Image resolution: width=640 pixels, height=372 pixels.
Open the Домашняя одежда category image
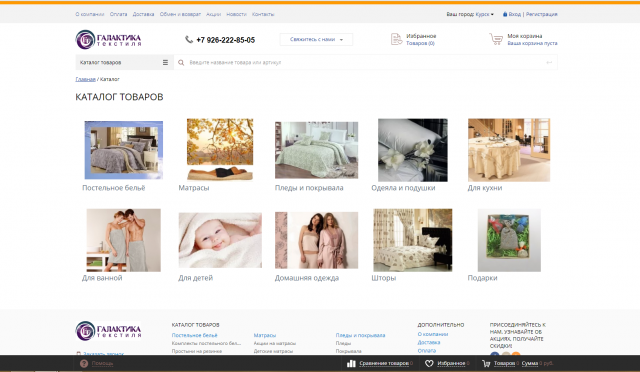click(316, 240)
